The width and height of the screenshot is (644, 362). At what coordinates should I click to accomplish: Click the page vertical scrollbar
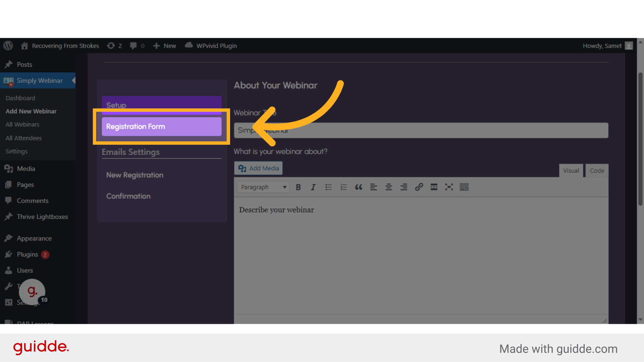[x=640, y=139]
